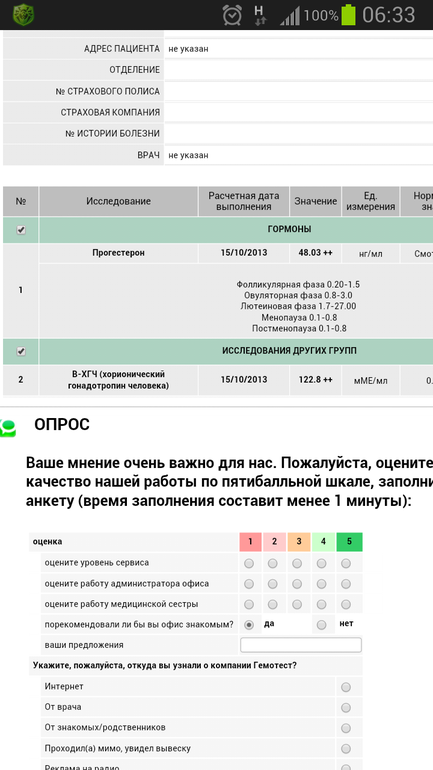
Task: Click the red score 1 header cell
Action: pos(250,542)
